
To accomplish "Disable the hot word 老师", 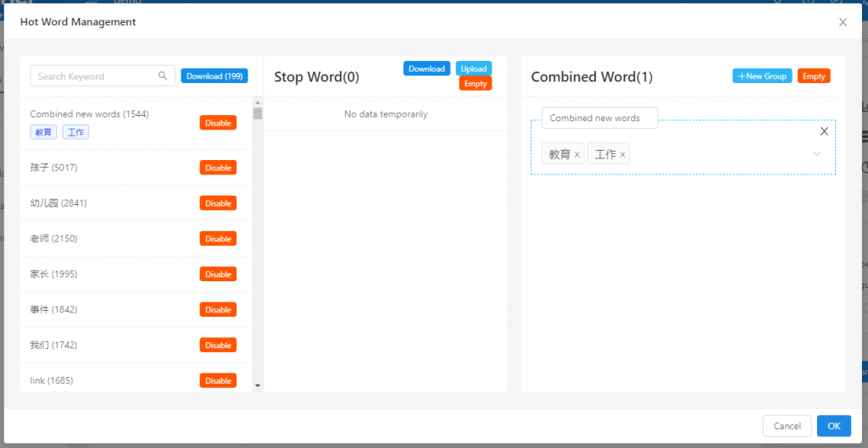I will 218,239.
